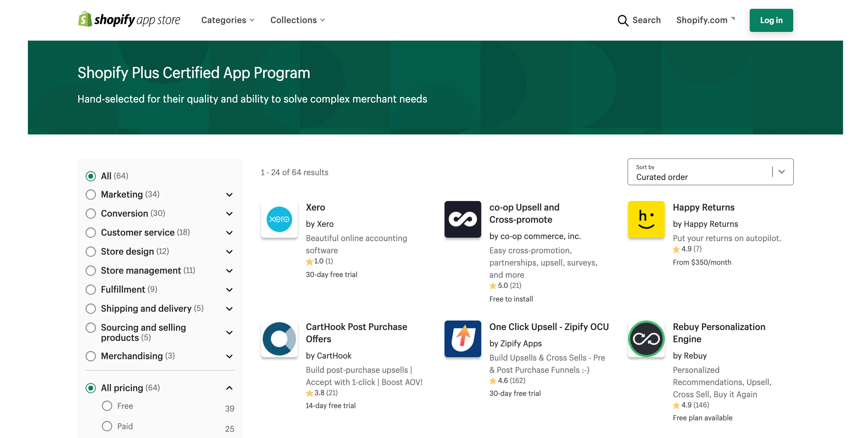This screenshot has width=868, height=438.
Task: Click the Log in button
Action: [771, 20]
